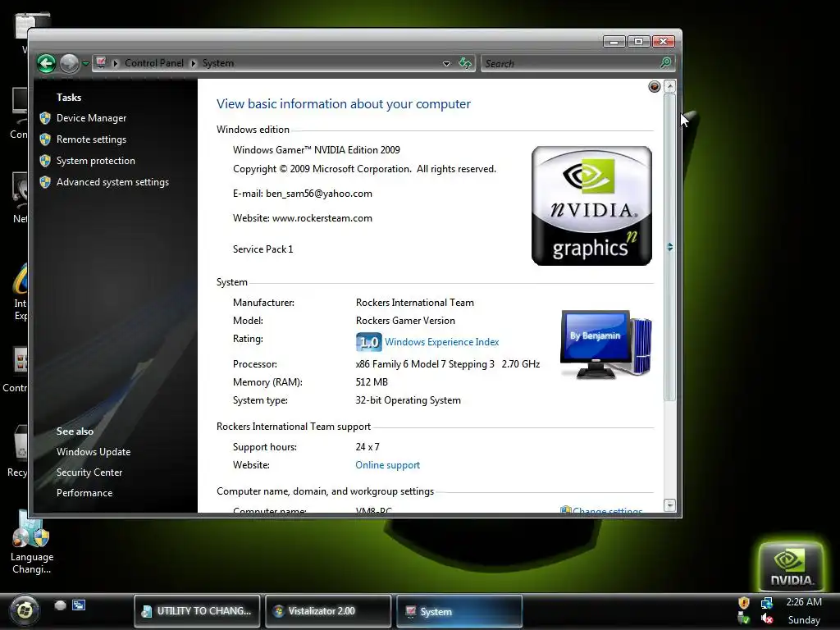This screenshot has height=630, width=840.
Task: Select System in the breadcrumb path
Action: pyautogui.click(x=218, y=63)
